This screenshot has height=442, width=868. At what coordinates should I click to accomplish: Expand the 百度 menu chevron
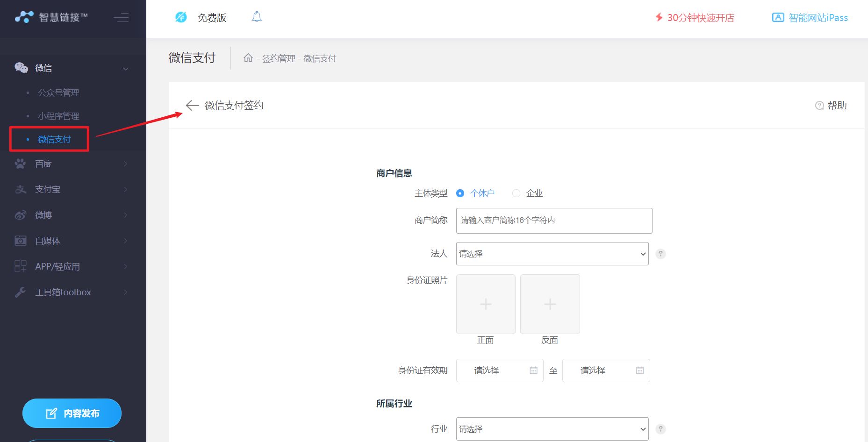coord(125,164)
